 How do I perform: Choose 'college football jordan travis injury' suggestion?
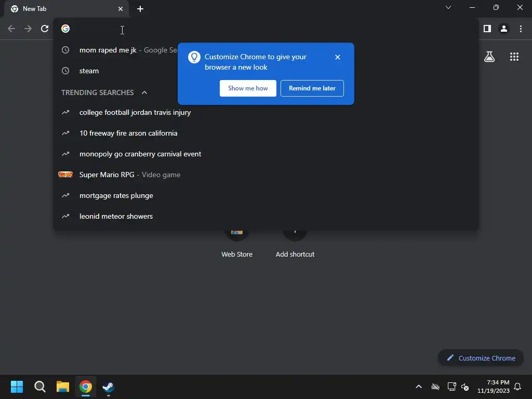(267, 112)
